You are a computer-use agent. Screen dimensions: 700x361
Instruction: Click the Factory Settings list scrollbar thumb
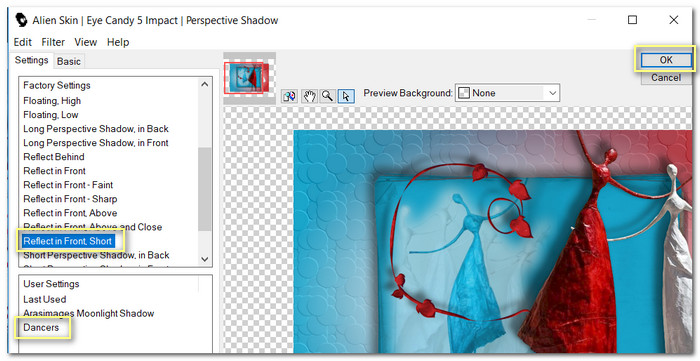click(x=204, y=189)
